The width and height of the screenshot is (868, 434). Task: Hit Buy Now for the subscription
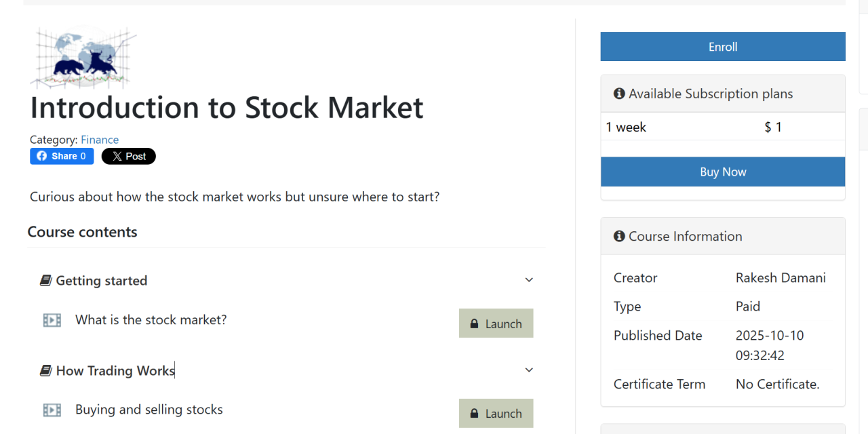723,172
